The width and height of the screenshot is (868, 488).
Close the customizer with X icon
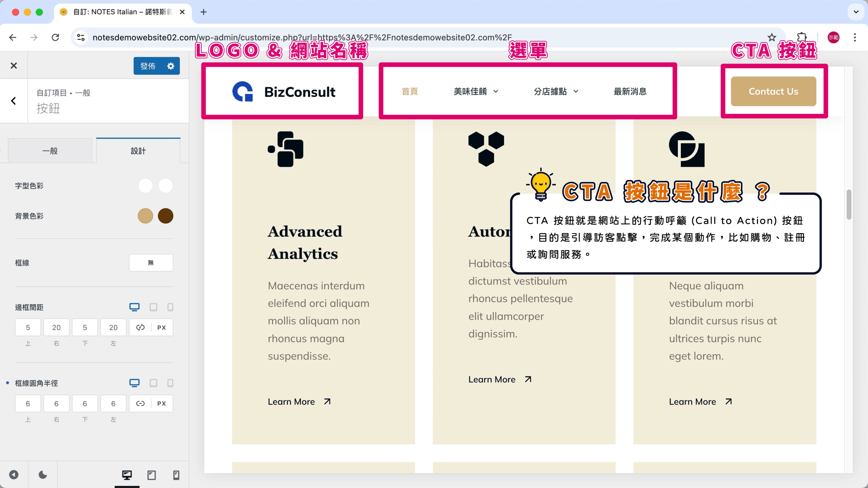point(14,66)
